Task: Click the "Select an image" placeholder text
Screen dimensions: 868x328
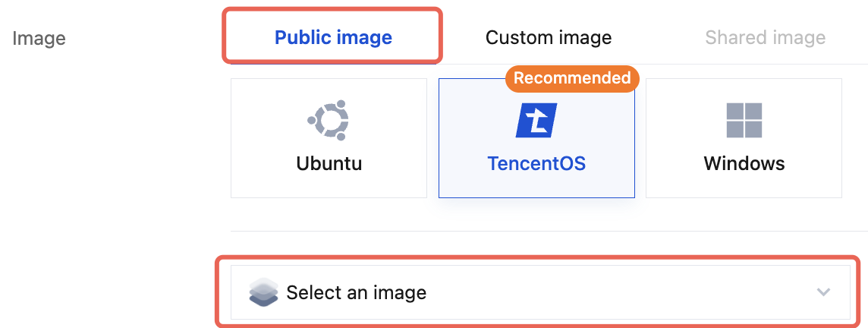Action: [x=356, y=292]
